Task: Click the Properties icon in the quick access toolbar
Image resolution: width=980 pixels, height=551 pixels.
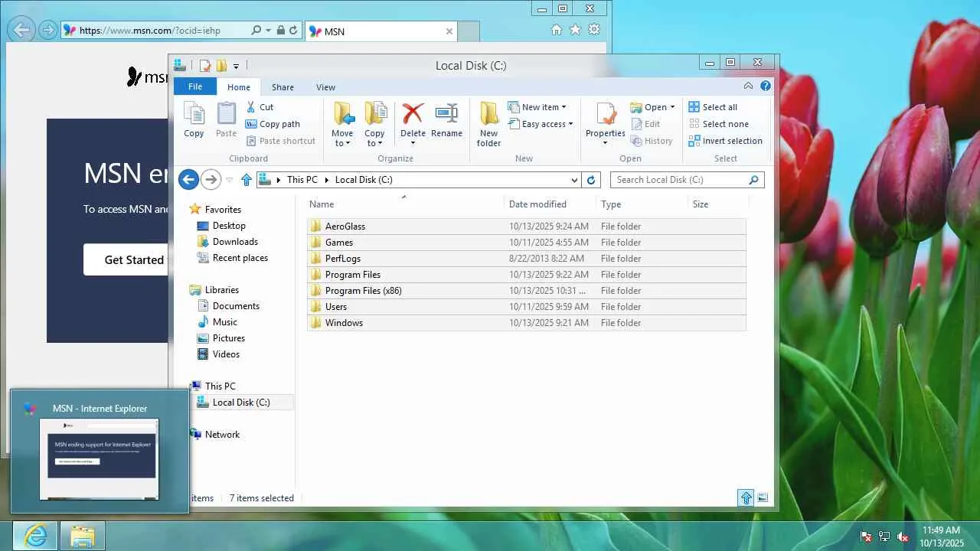Action: click(x=205, y=66)
